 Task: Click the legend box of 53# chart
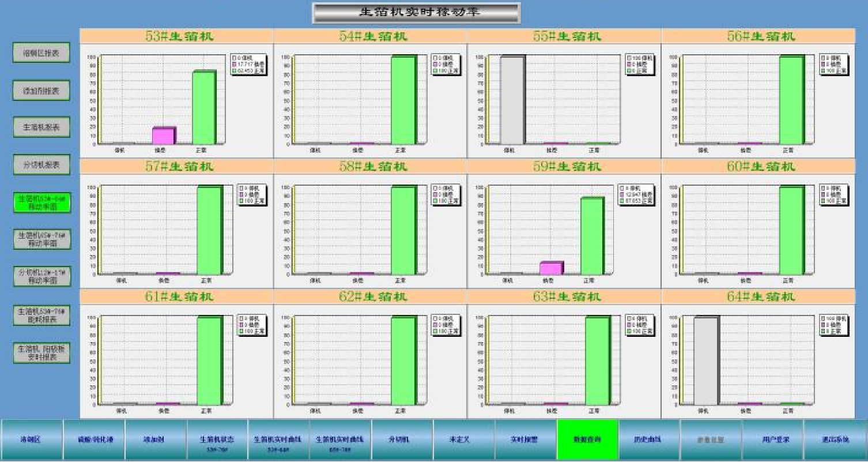coord(248,65)
